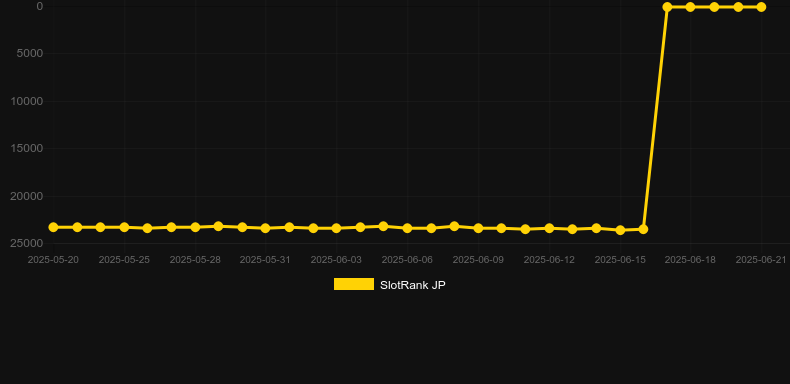This screenshot has width=790, height=384.
Task: Select the top data point for 2025-06-18
Action: point(690,7)
